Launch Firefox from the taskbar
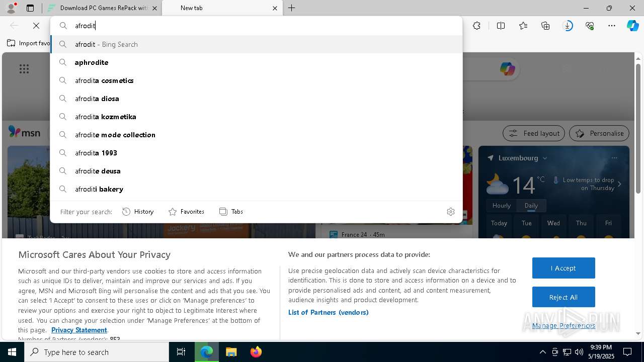The image size is (644, 362). tap(256, 352)
